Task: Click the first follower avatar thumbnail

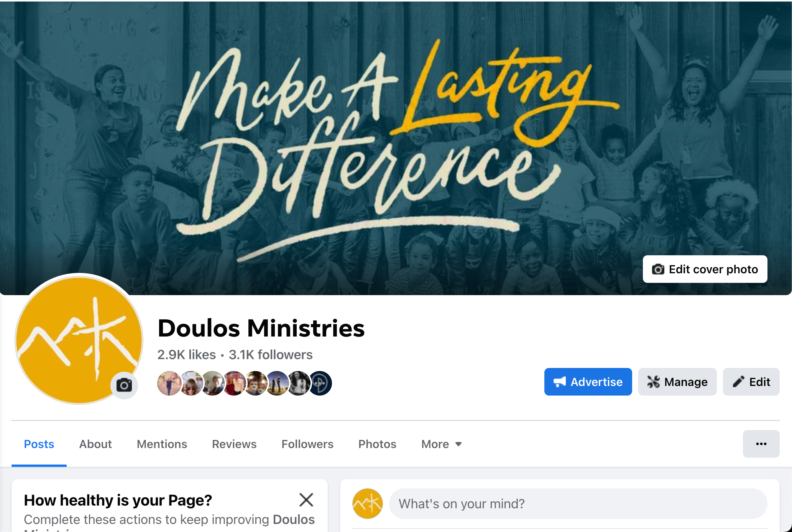Action: coord(169,383)
